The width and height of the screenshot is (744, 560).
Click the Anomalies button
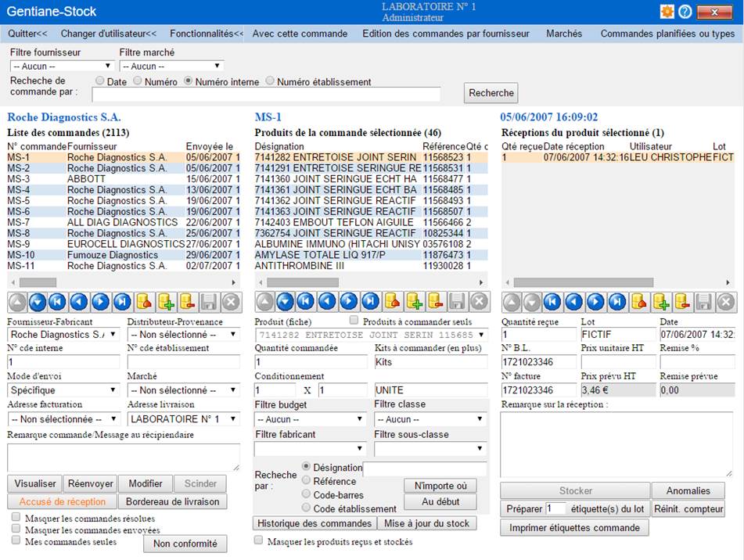(x=688, y=490)
